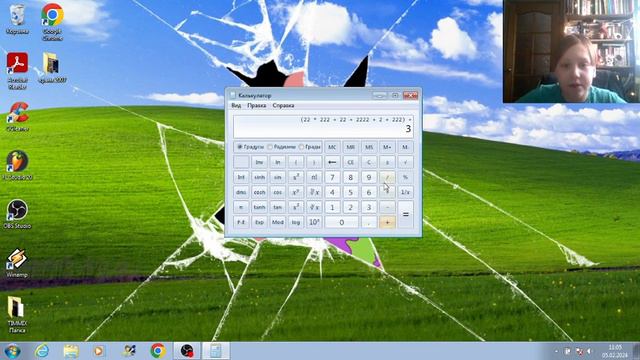Viewport: 640px width, 360px height.
Task: Toggle the Inv inverse functions key
Action: point(259,162)
